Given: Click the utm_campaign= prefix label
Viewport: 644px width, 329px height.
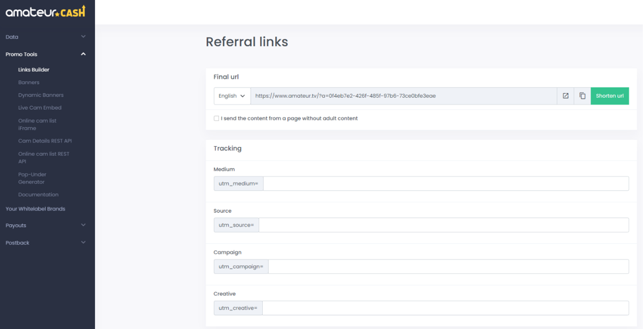Looking at the screenshot, I should tap(241, 266).
